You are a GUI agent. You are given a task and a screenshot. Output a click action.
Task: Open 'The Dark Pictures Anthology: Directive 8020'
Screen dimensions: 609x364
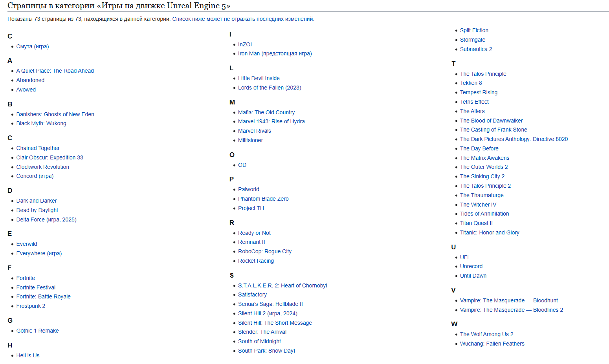(x=514, y=139)
